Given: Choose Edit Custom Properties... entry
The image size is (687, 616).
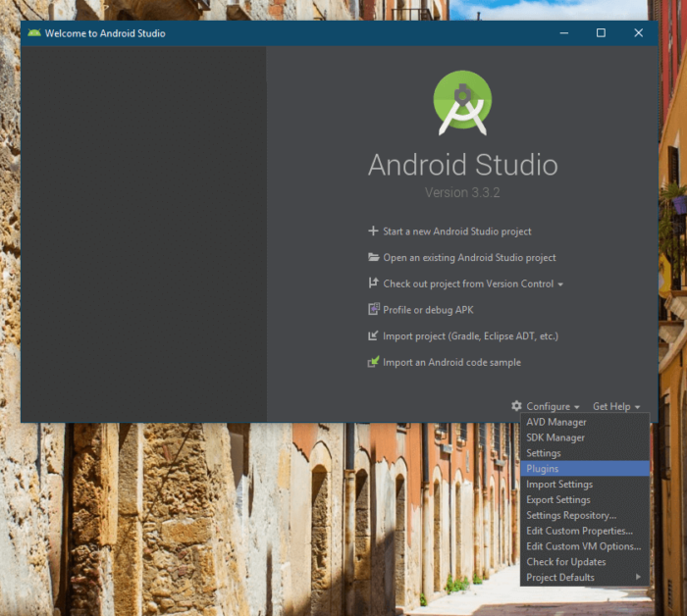Looking at the screenshot, I should tap(585, 531).
